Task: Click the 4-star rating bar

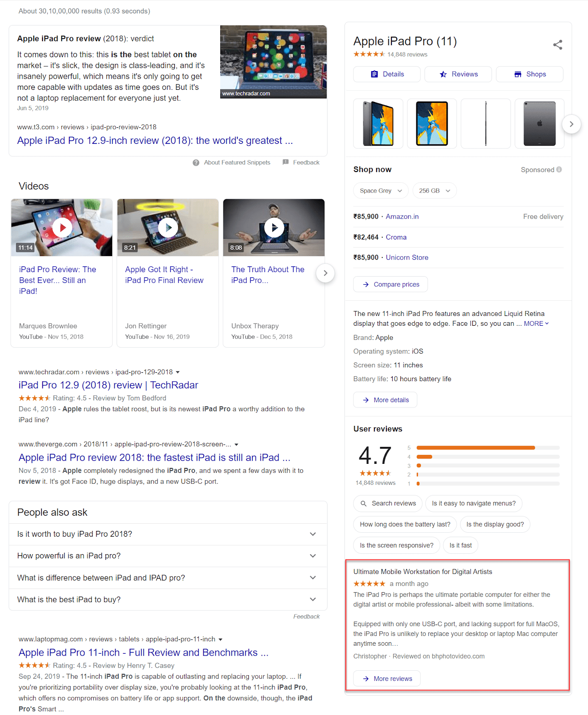Action: point(488,457)
